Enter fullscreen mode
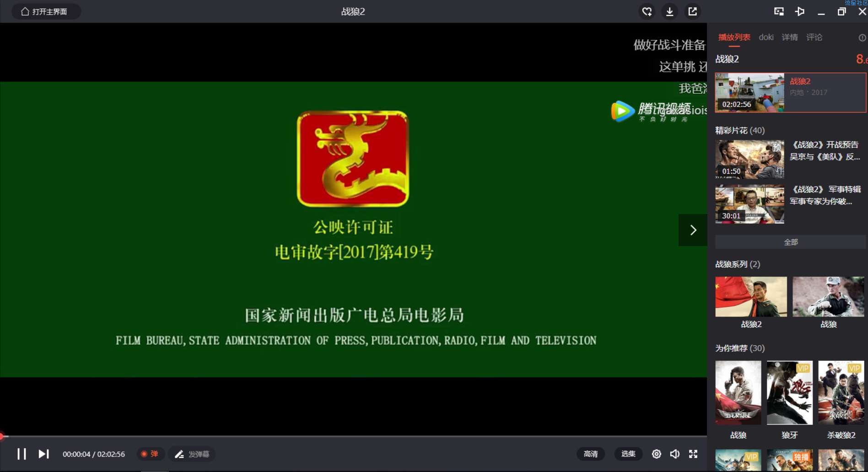868x472 pixels. click(x=693, y=454)
